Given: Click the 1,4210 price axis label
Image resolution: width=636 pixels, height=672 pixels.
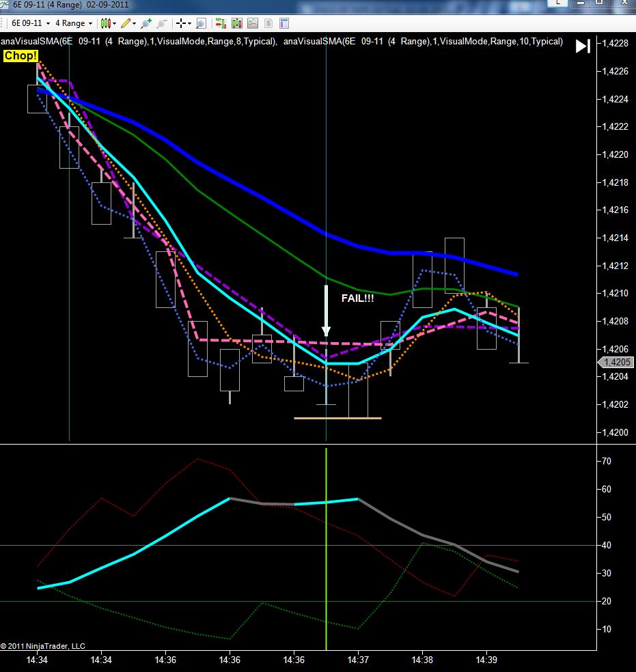Looking at the screenshot, I should click(615, 293).
